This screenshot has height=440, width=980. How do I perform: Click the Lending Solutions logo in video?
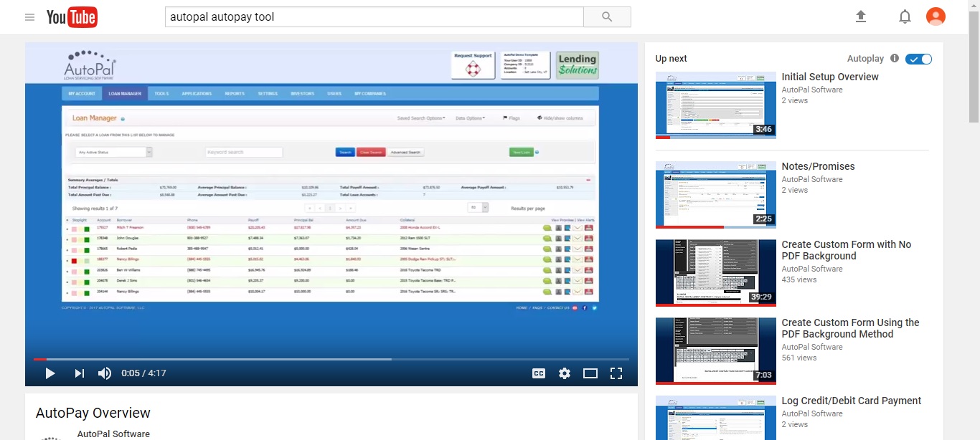578,64
